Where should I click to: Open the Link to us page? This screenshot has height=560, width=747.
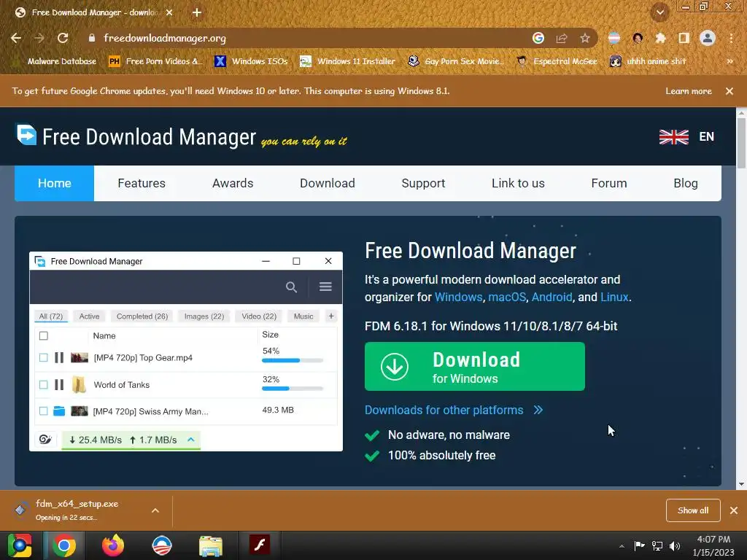518,183
